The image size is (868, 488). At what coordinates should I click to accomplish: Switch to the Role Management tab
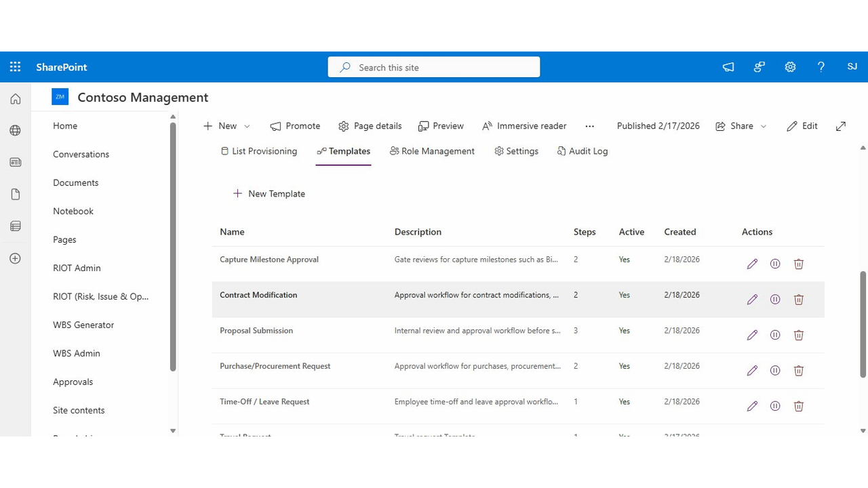[x=432, y=150]
